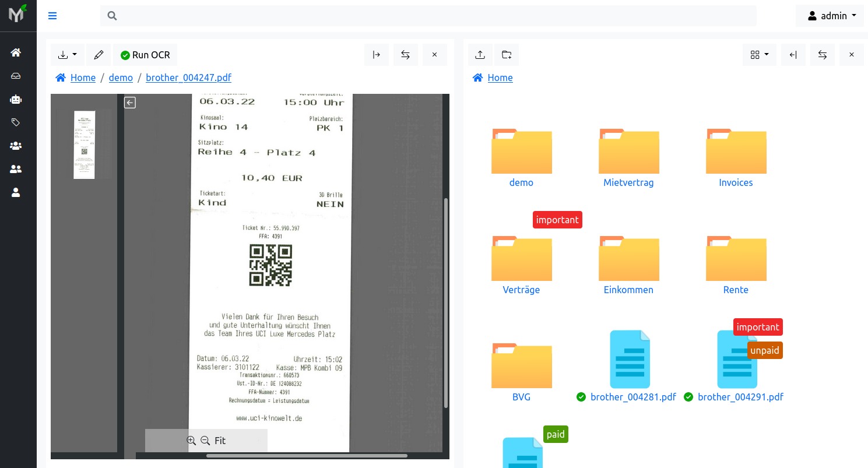Viewport: 868px width, 468px height.
Task: Open the Groups sidebar section
Action: (x=16, y=146)
